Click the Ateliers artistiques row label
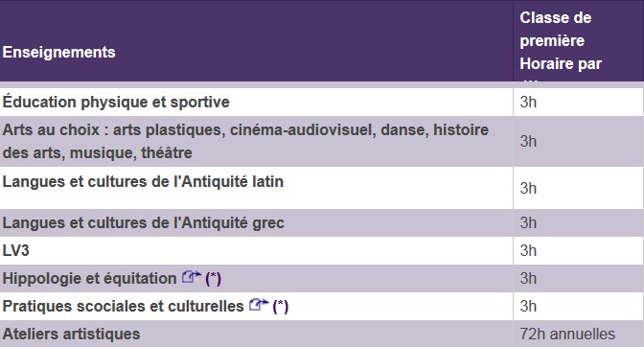The width and height of the screenshot is (644, 347). (71, 334)
